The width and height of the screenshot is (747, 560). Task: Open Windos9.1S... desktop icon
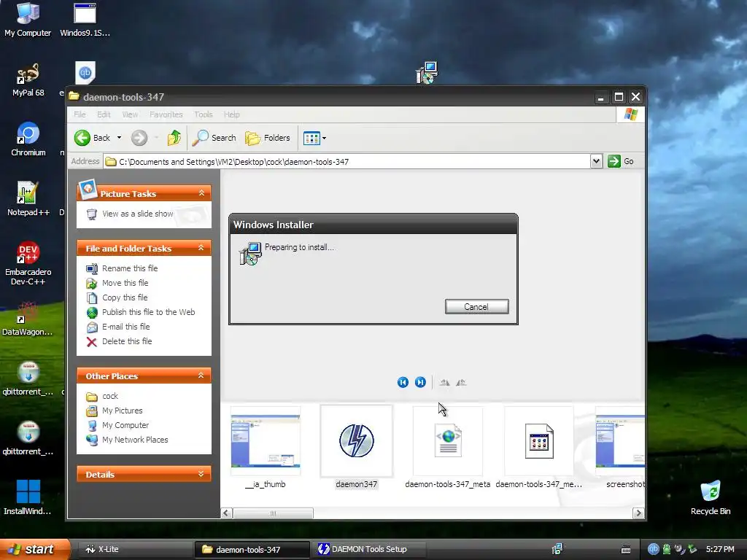[x=85, y=20]
